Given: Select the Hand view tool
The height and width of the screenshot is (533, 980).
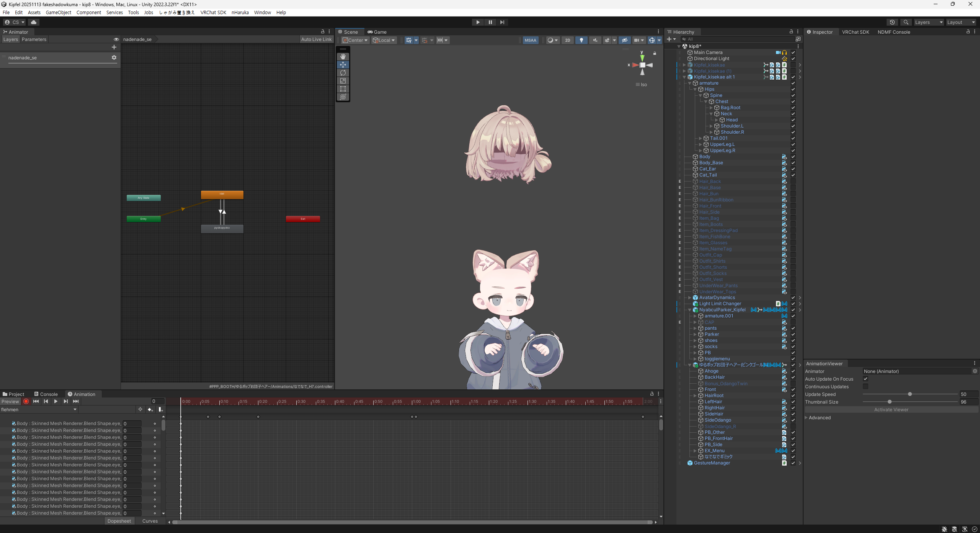Looking at the screenshot, I should click(343, 57).
